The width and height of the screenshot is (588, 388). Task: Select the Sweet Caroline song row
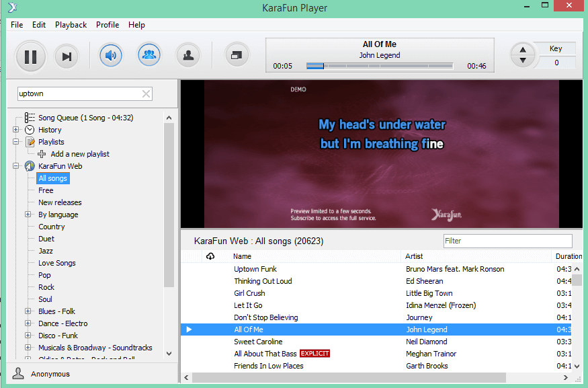(376, 342)
